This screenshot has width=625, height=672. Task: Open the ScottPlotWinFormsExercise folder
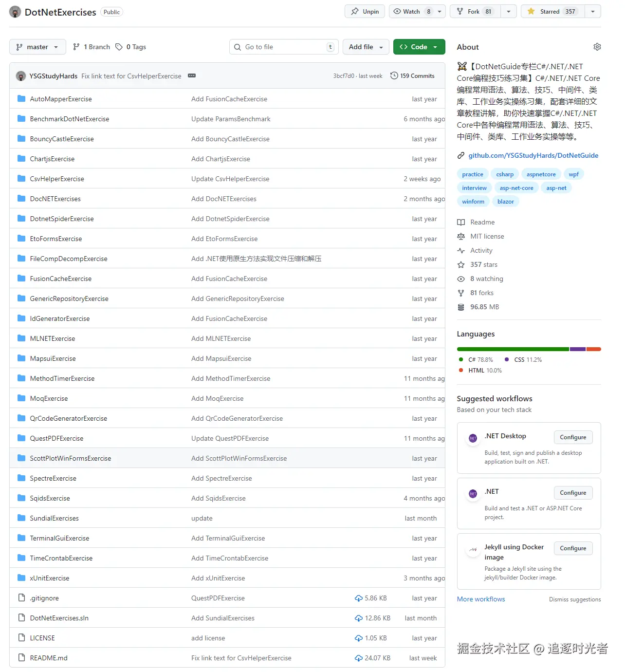pos(71,458)
